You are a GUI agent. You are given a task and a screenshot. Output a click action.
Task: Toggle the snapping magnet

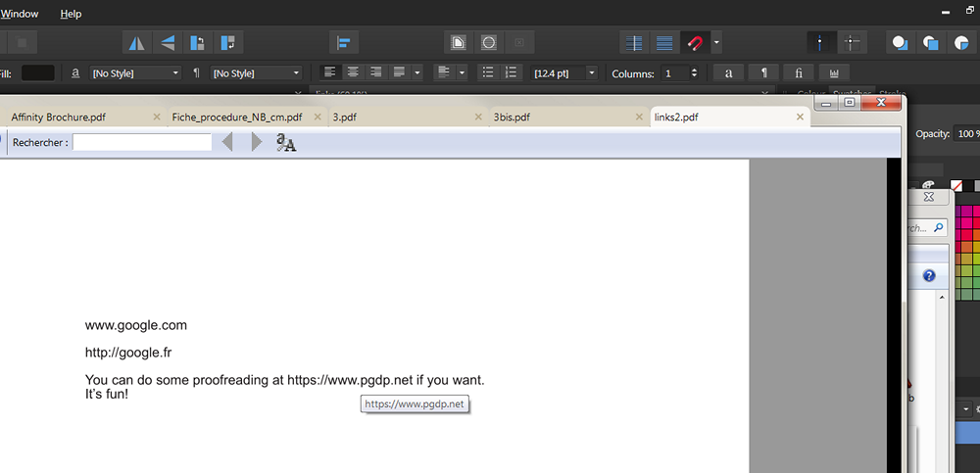coord(695,42)
